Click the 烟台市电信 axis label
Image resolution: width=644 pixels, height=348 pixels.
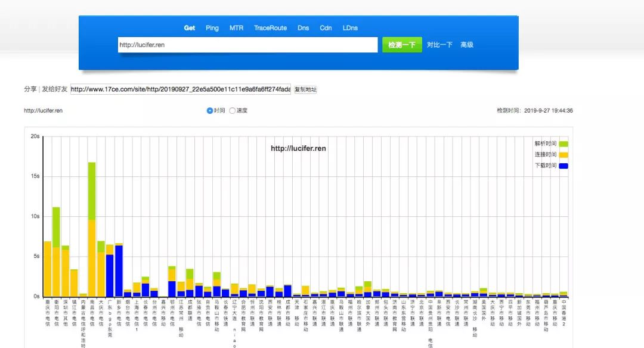(x=128, y=313)
